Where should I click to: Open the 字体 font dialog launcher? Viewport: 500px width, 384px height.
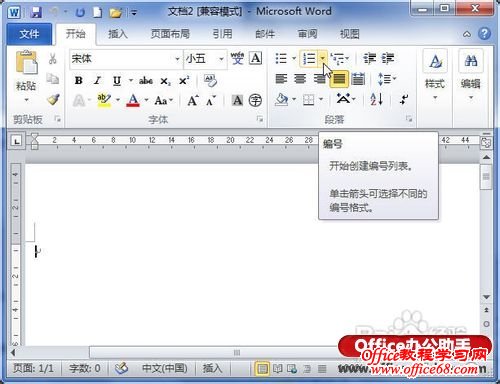tap(260, 119)
